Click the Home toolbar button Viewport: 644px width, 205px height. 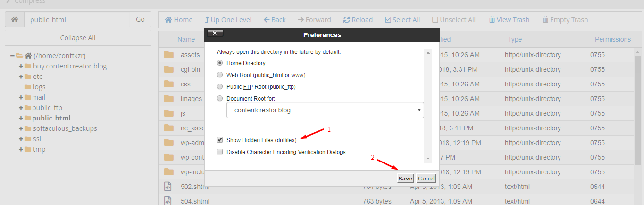tap(178, 20)
